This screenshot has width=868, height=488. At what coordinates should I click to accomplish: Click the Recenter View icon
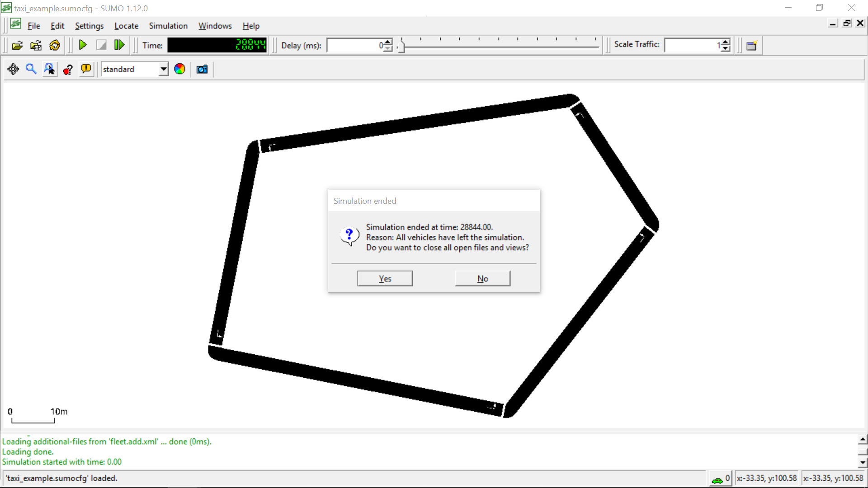click(x=13, y=69)
